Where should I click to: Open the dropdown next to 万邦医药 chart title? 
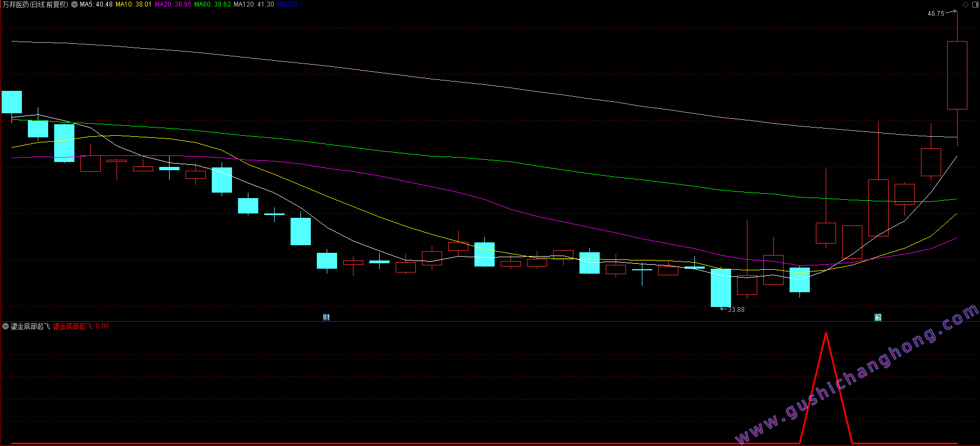coord(74,4)
